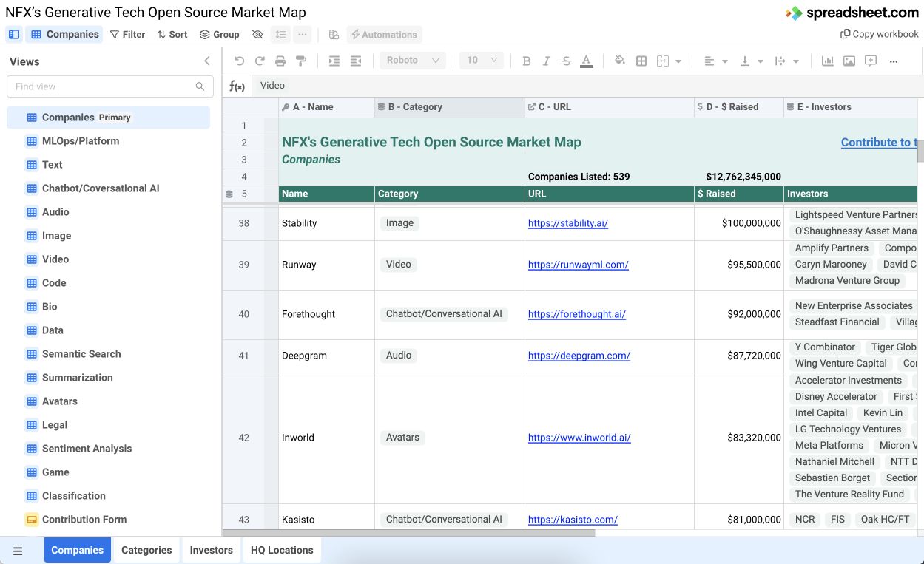Open the print dialog
Screen dimensions: 924x564
[280, 61]
